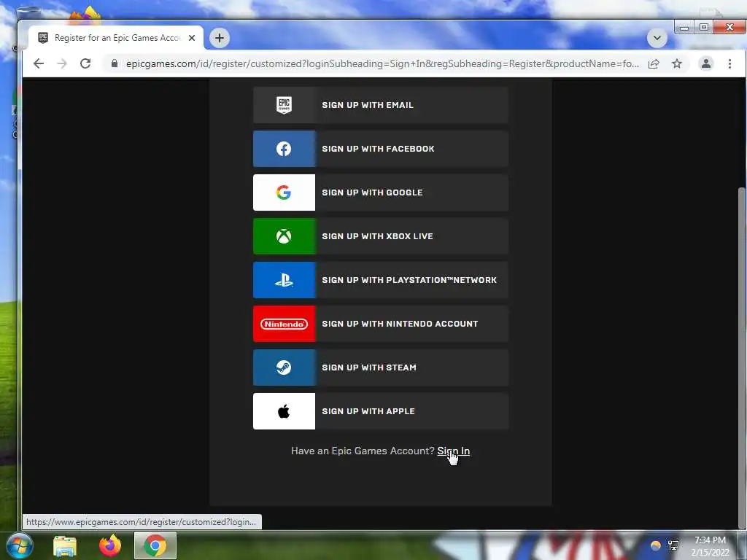
Task: Click the Steam logo icon
Action: tap(284, 367)
